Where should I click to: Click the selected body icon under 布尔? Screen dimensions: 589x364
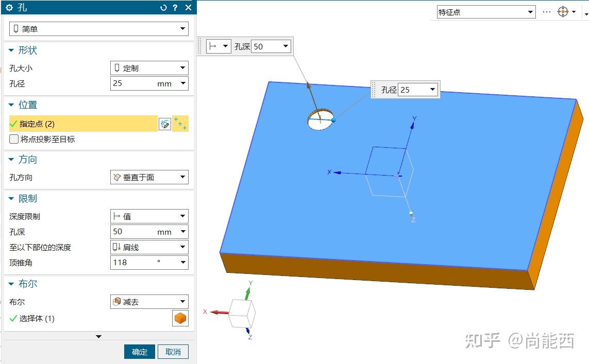coord(180,318)
